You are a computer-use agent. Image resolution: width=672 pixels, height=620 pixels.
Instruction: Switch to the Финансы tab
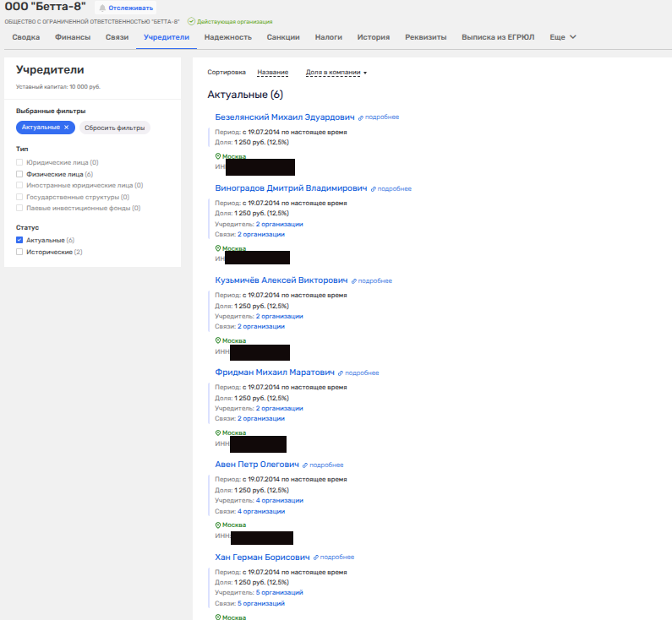click(x=73, y=37)
